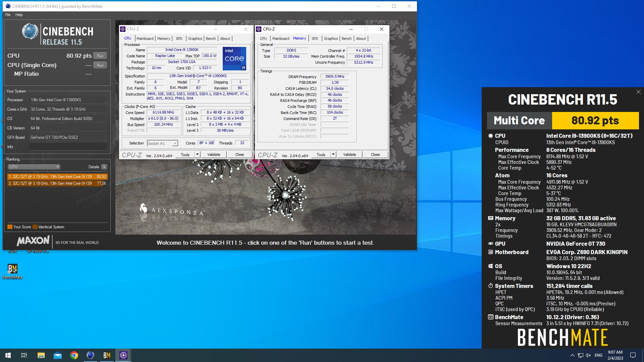
Task: Open File Explorer in the taskbar
Action: 41,355
